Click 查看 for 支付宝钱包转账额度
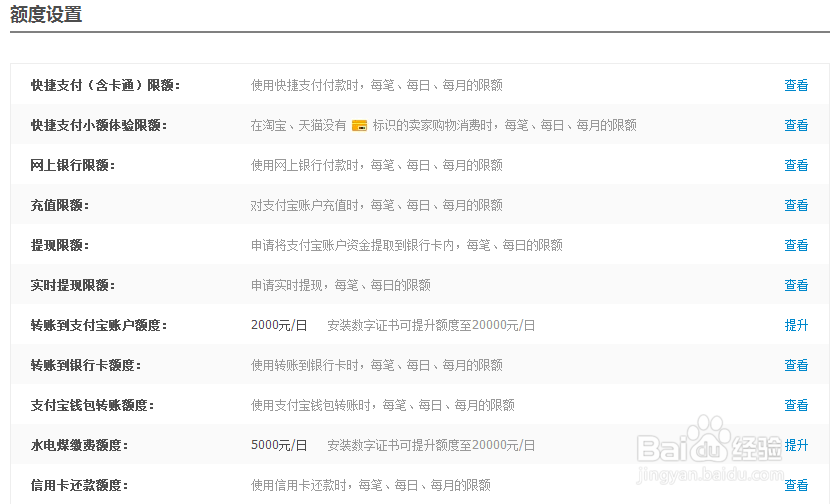 796,405
